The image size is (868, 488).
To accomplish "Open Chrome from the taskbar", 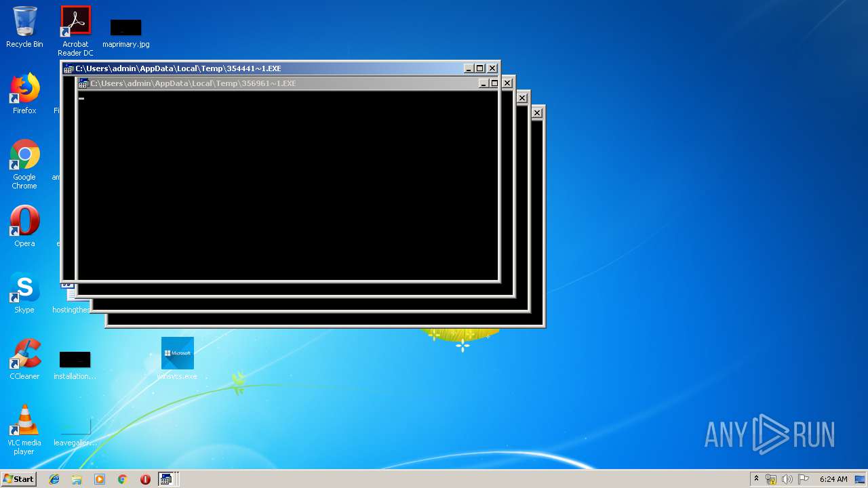I will [122, 479].
